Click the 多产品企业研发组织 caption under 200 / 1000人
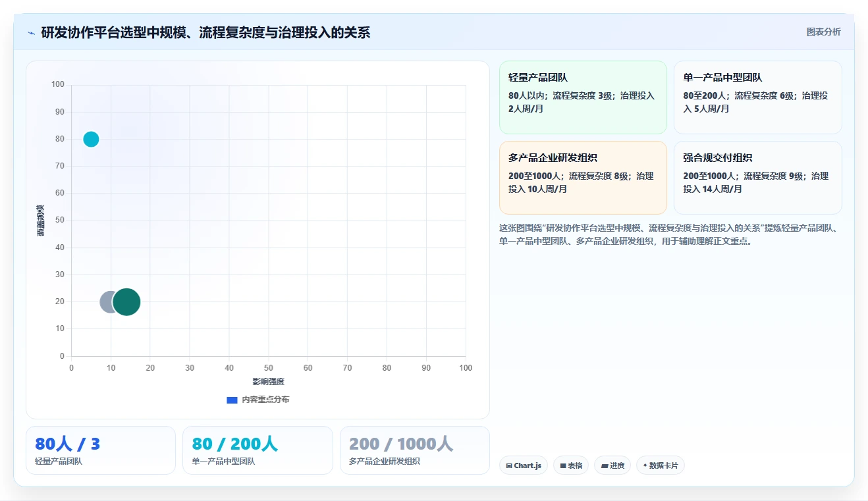 tap(385, 461)
